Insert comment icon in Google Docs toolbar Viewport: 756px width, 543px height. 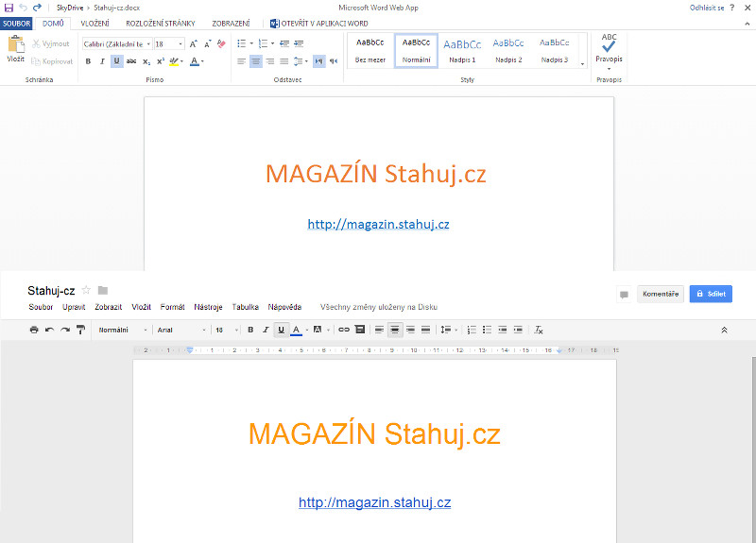360,330
